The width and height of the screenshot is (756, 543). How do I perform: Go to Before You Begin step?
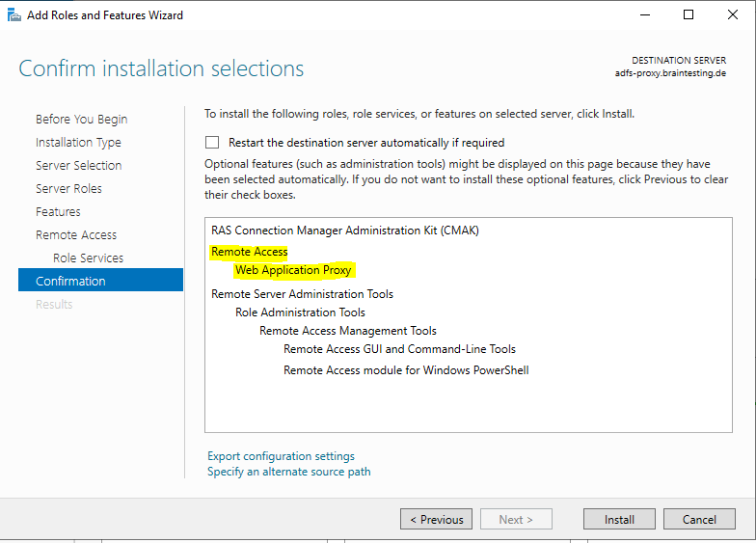(x=81, y=120)
